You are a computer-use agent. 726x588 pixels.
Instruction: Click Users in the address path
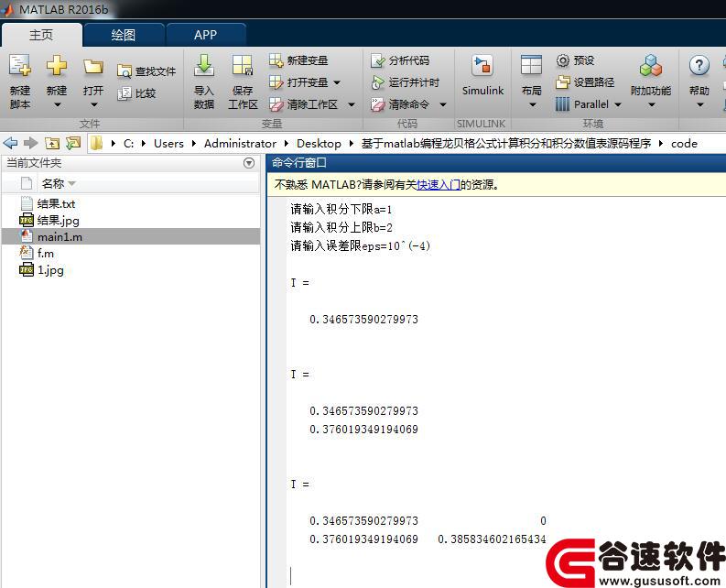pyautogui.click(x=168, y=144)
